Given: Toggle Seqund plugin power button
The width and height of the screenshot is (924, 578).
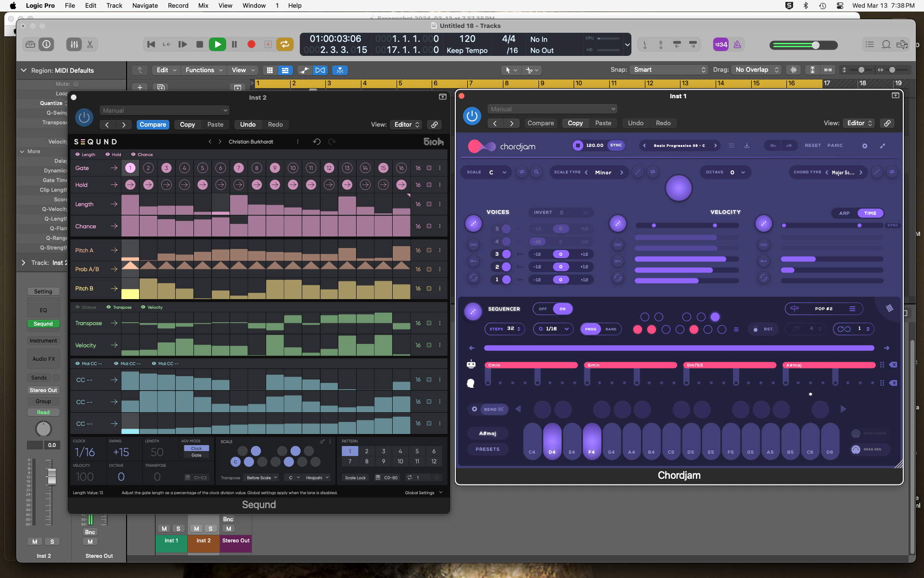Looking at the screenshot, I should (x=84, y=118).
